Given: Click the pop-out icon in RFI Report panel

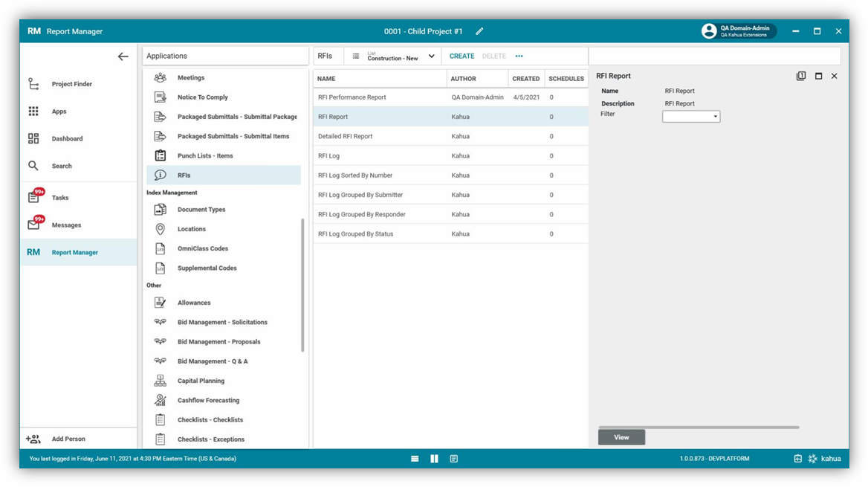Looking at the screenshot, I should [x=800, y=76].
